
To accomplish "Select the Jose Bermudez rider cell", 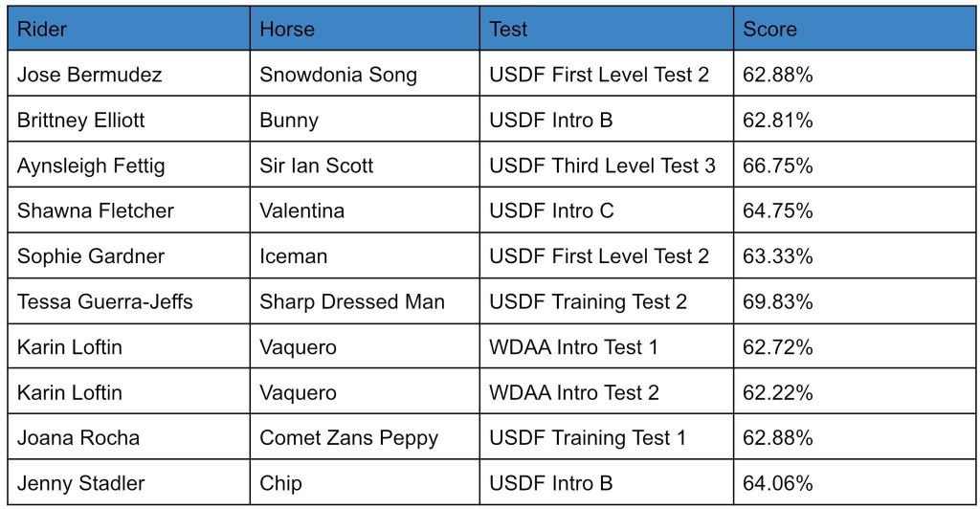I will (x=129, y=74).
